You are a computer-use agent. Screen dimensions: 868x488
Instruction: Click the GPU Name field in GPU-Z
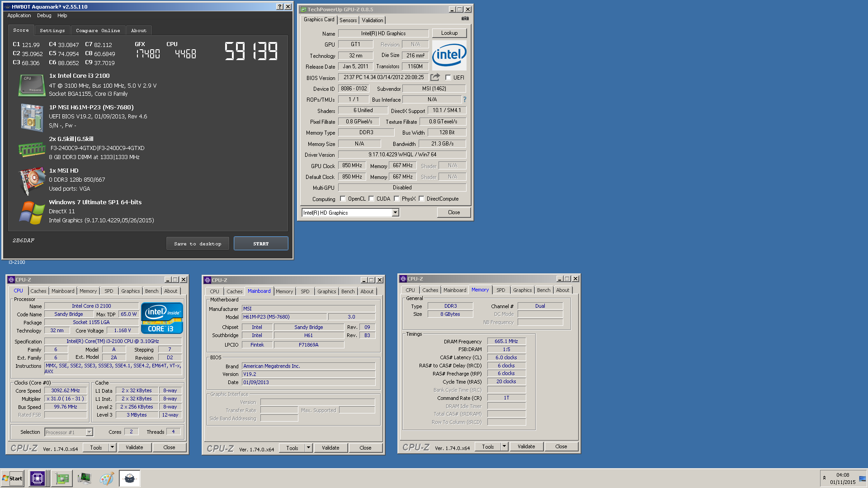coord(383,33)
